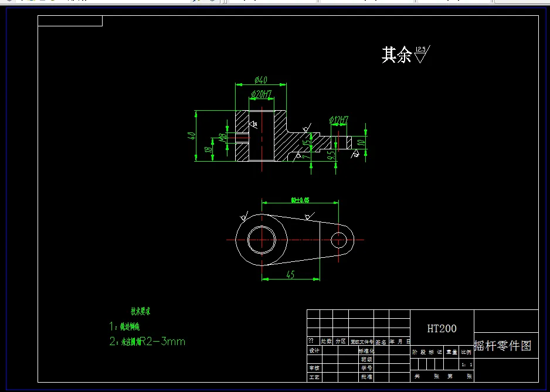Viewport: 550px width, 392px height.
Task: Select the 批准 cell in title block
Action: coord(366,377)
